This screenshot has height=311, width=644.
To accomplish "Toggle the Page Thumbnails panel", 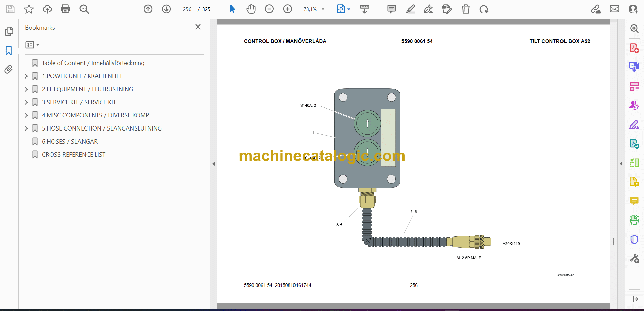I will pyautogui.click(x=9, y=31).
